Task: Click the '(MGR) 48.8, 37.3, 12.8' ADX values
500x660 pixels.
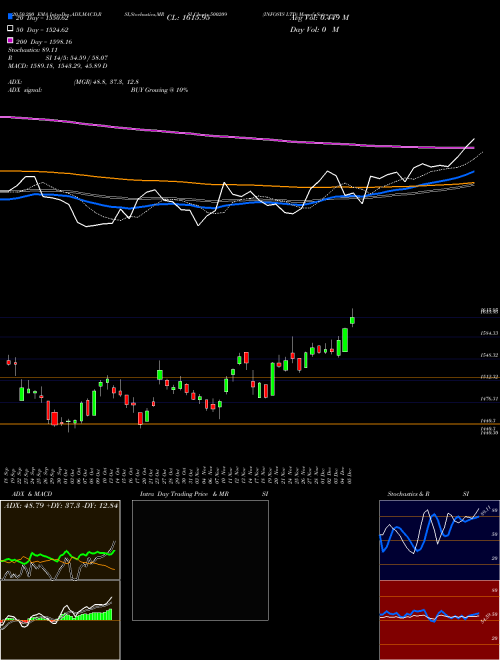Action: point(106,82)
